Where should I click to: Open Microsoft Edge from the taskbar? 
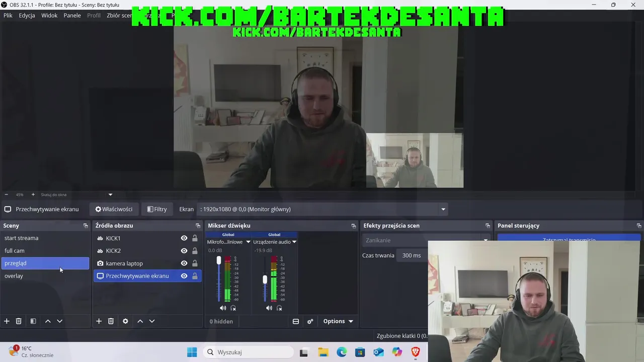click(342, 352)
